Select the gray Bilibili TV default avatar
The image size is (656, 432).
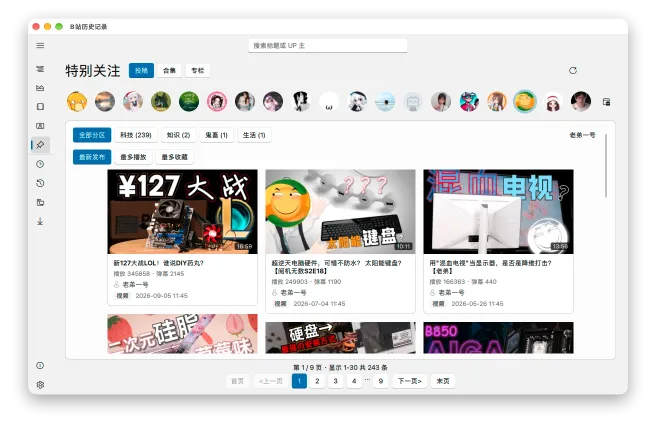(413, 102)
